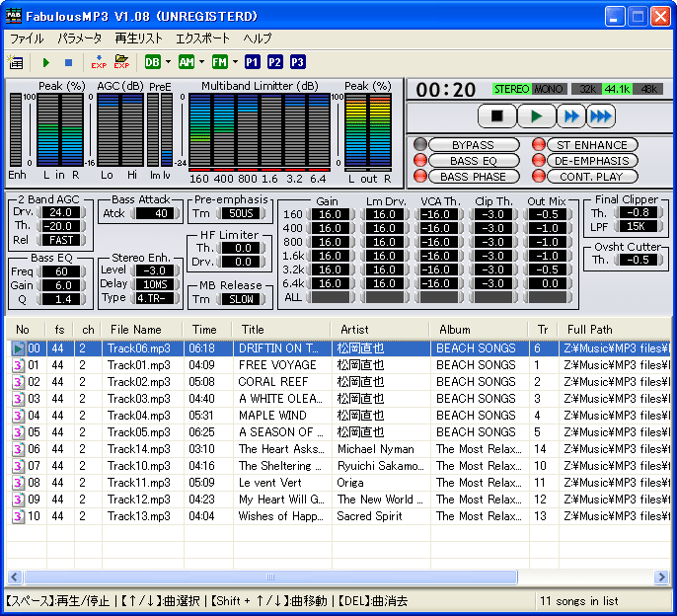Viewport: 677px width, 616px height.
Task: Open the AM preset dropdown arrow
Action: click(x=201, y=62)
